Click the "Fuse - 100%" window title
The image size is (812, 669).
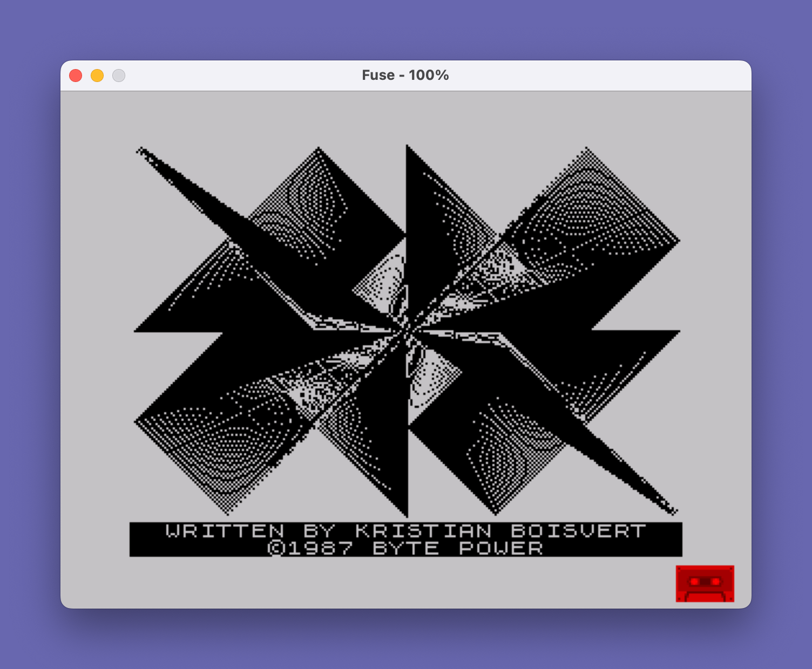(405, 75)
